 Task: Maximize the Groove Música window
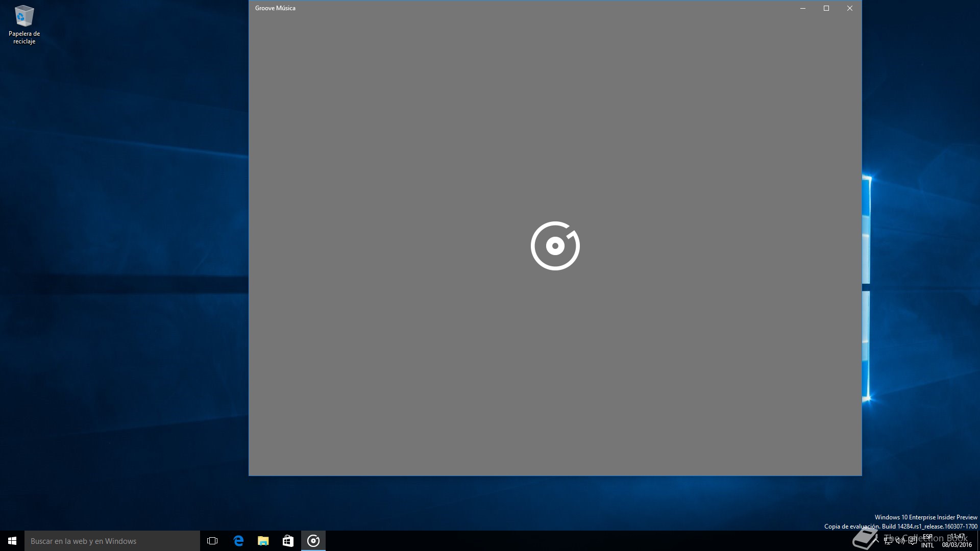click(826, 8)
